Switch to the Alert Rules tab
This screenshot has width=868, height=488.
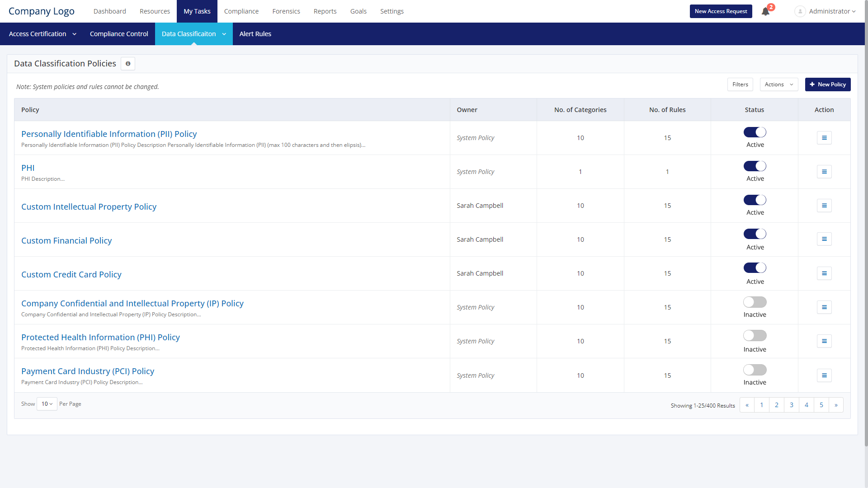point(255,34)
